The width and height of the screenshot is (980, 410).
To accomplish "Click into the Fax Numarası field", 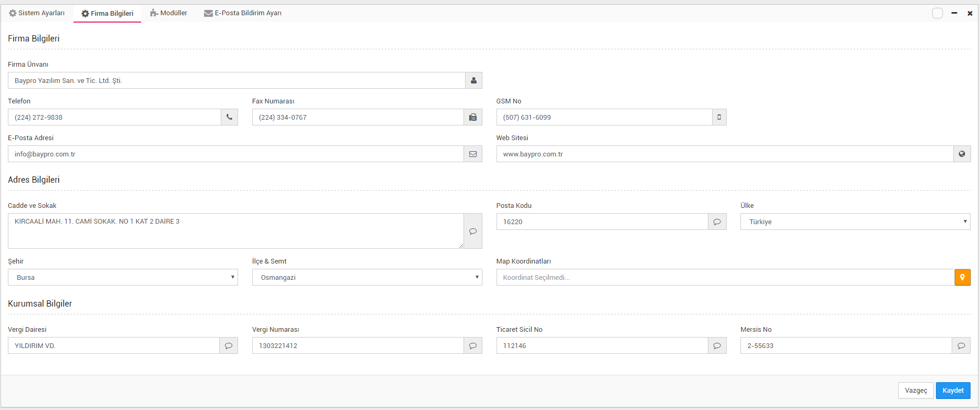I will tap(358, 117).
